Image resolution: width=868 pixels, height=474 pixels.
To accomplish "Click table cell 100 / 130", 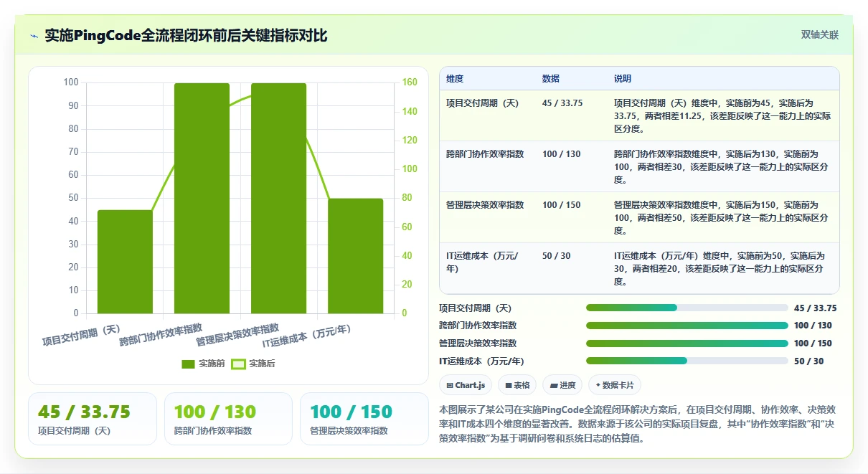I will (562, 154).
